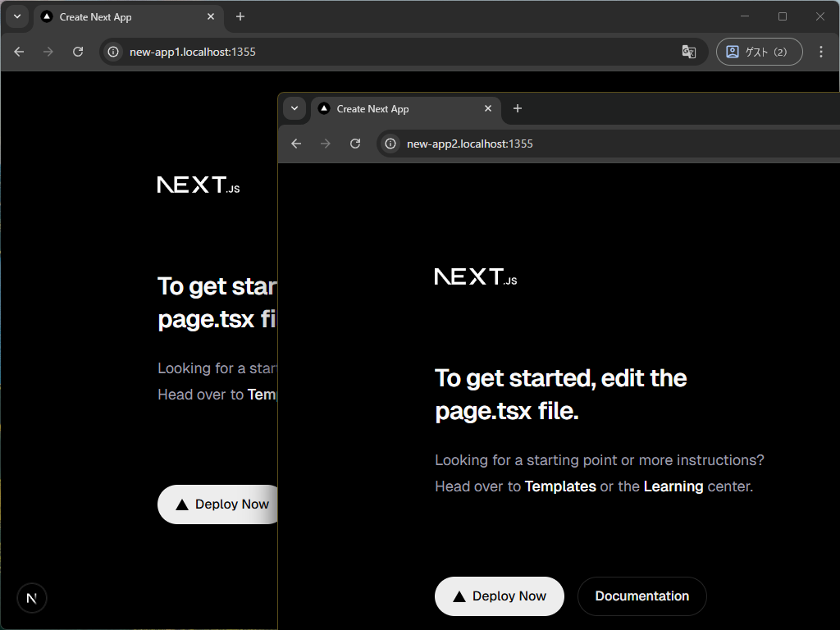Go forward in new-app2 browser window
Viewport: 840px width, 630px height.
point(325,144)
